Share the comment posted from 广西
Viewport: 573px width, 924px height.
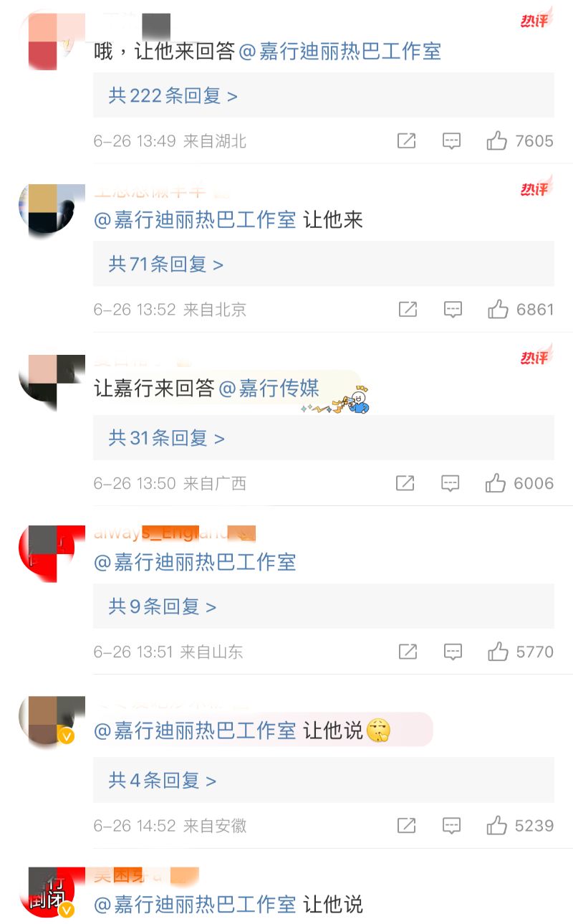pos(405,483)
